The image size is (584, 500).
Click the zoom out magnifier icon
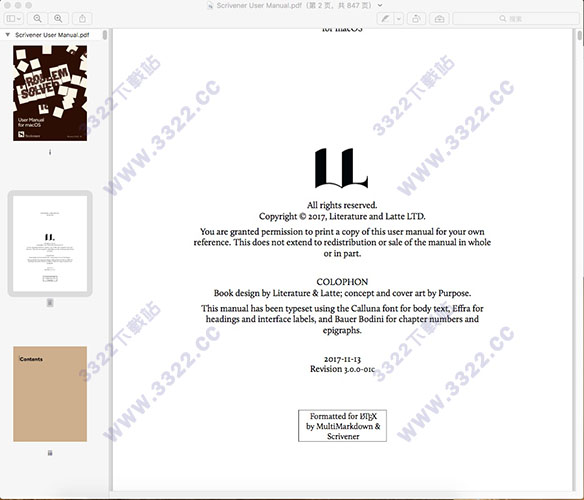37,18
